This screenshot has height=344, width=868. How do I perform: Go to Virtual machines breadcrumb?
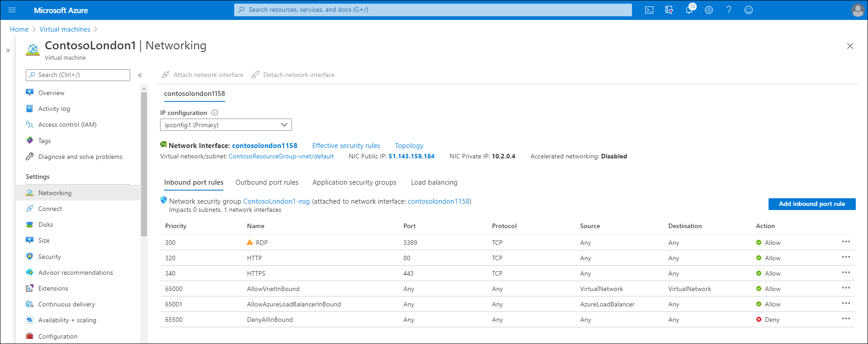click(x=65, y=29)
